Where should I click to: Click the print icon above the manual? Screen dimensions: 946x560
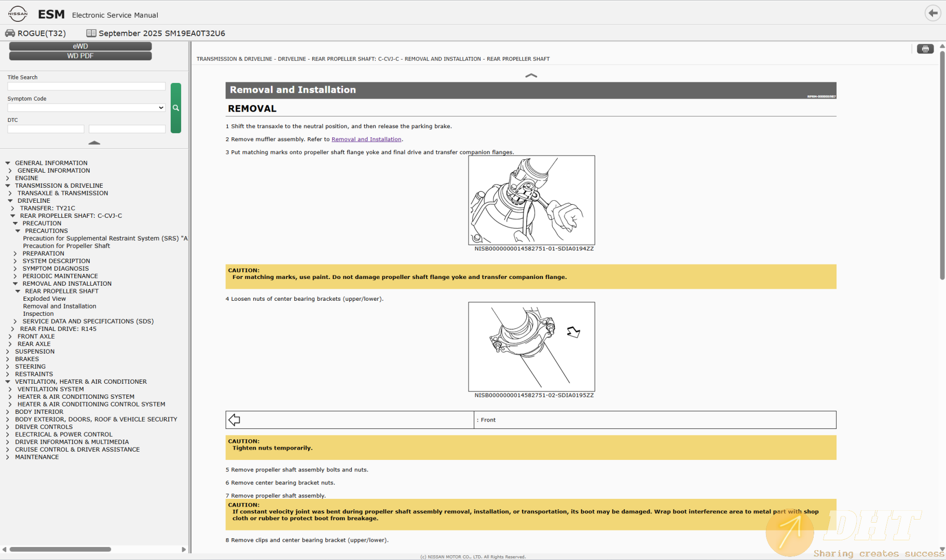(925, 49)
